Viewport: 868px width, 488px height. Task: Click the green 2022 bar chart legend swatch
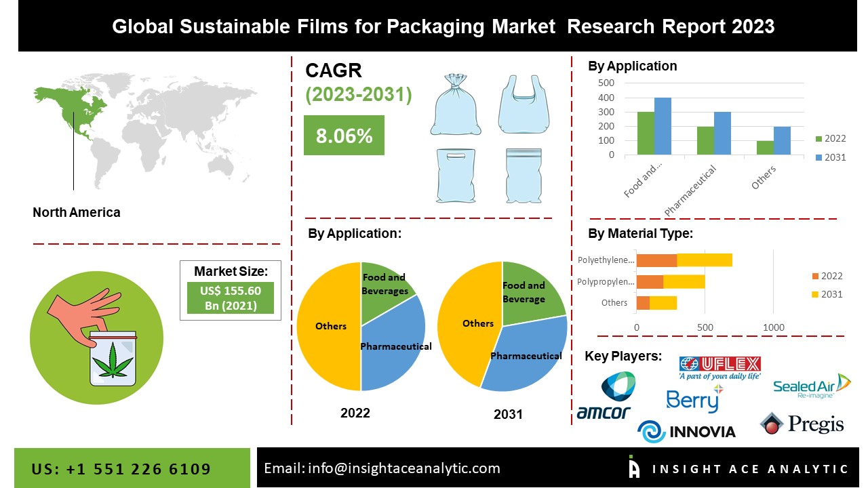tap(818, 139)
